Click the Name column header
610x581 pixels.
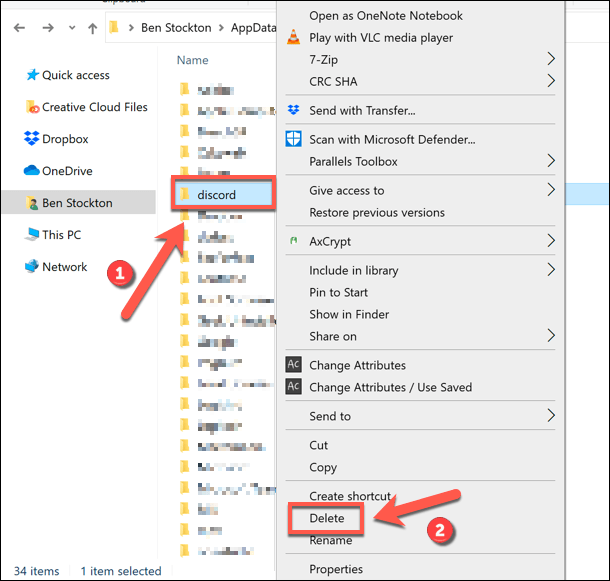tap(192, 60)
